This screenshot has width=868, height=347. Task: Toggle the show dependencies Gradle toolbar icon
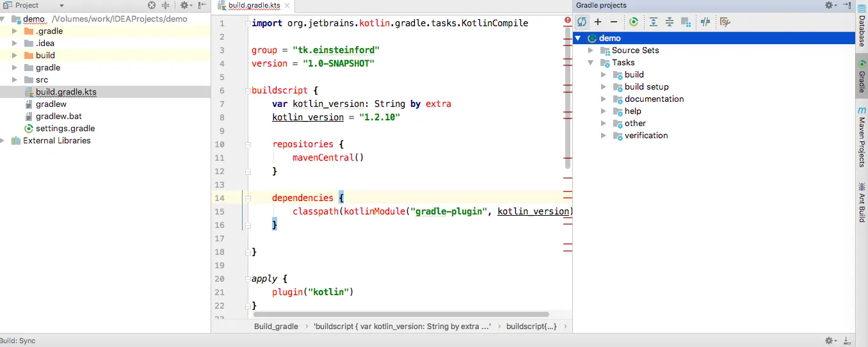tap(686, 22)
